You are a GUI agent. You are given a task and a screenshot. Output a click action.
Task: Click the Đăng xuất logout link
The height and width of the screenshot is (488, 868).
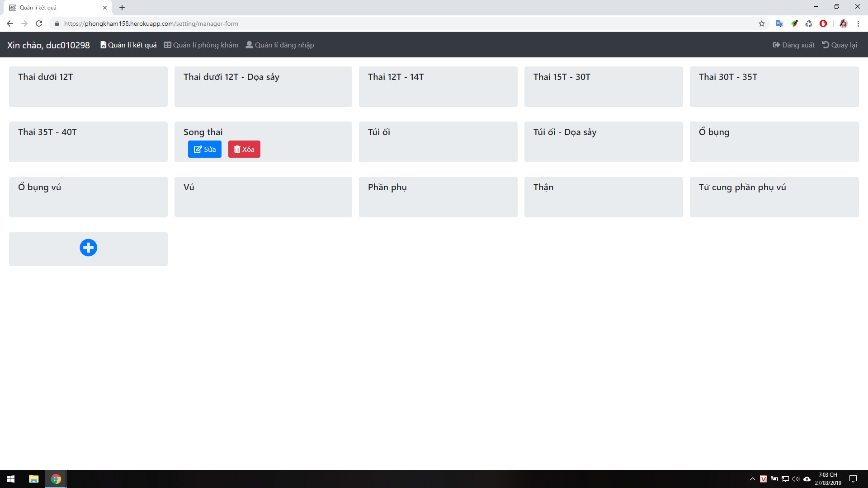coord(794,45)
